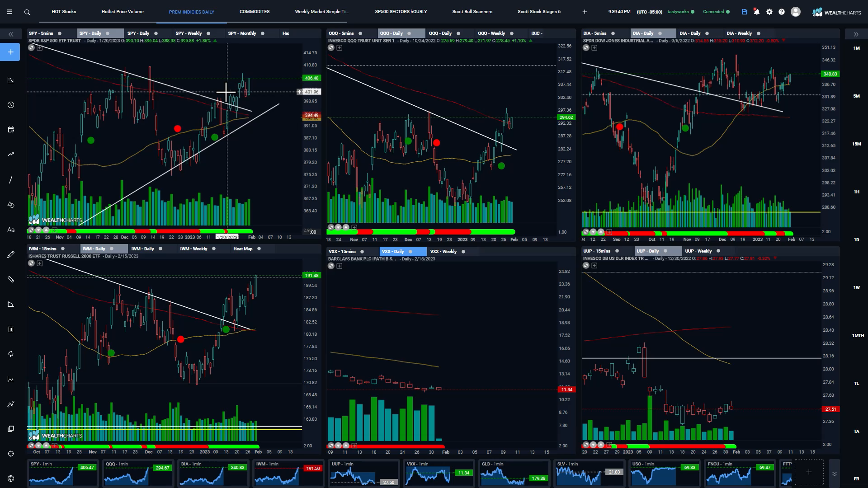The width and height of the screenshot is (868, 488).
Task: Open the connected nodes chart icon
Action: click(11, 404)
